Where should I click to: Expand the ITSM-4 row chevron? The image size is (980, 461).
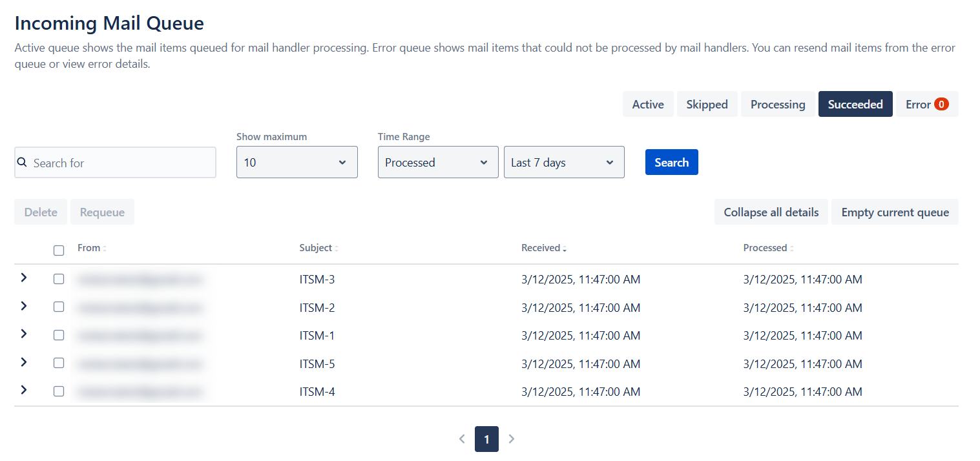click(x=24, y=390)
